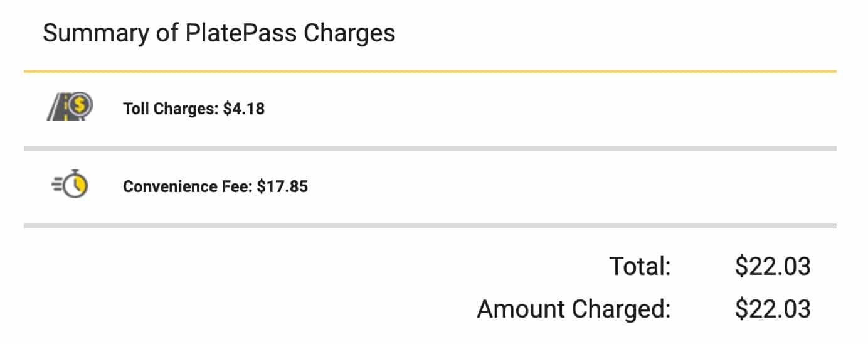Click the gold dollar coin in toll icon
Viewport: 868px width, 344px height.
(x=80, y=105)
